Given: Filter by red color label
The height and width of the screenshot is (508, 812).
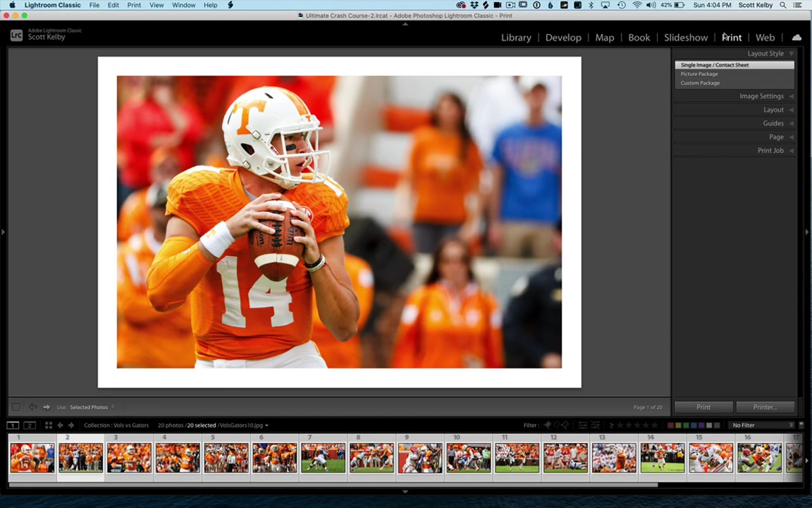Looking at the screenshot, I should tap(671, 425).
